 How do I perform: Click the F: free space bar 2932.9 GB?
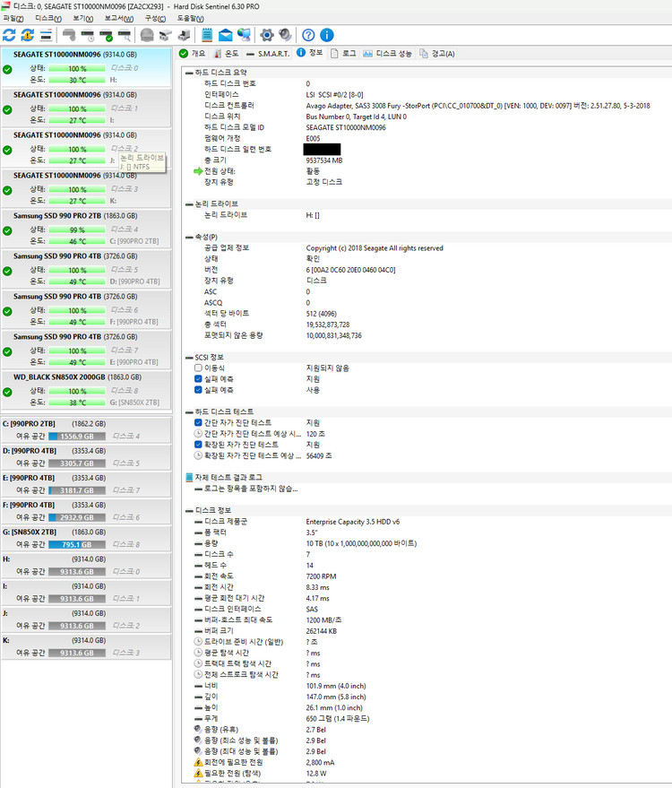point(77,517)
